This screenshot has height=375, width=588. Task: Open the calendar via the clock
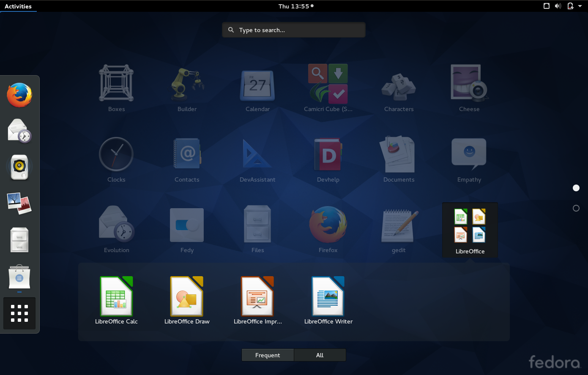pos(293,6)
